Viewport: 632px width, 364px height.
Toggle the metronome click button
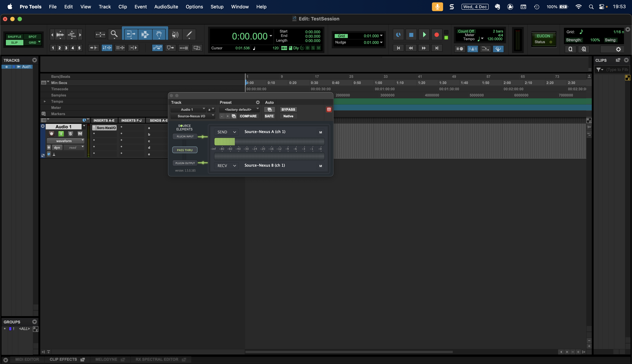tap(472, 49)
